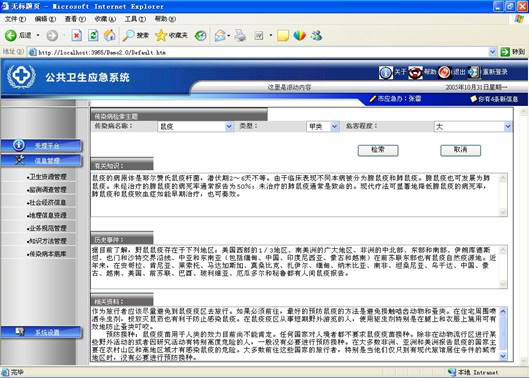Viewport: 529px width, 378px height.
Task: Click the 关于 info icon in header
Action: point(386,72)
